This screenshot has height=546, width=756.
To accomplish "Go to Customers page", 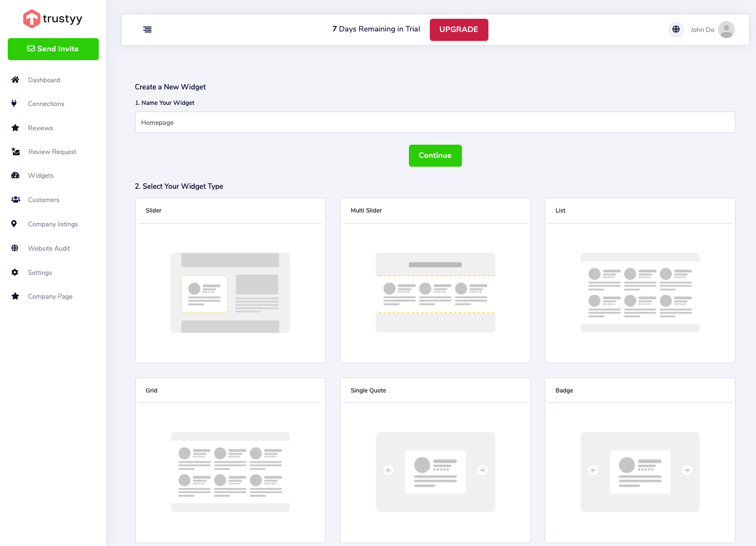I will [44, 200].
